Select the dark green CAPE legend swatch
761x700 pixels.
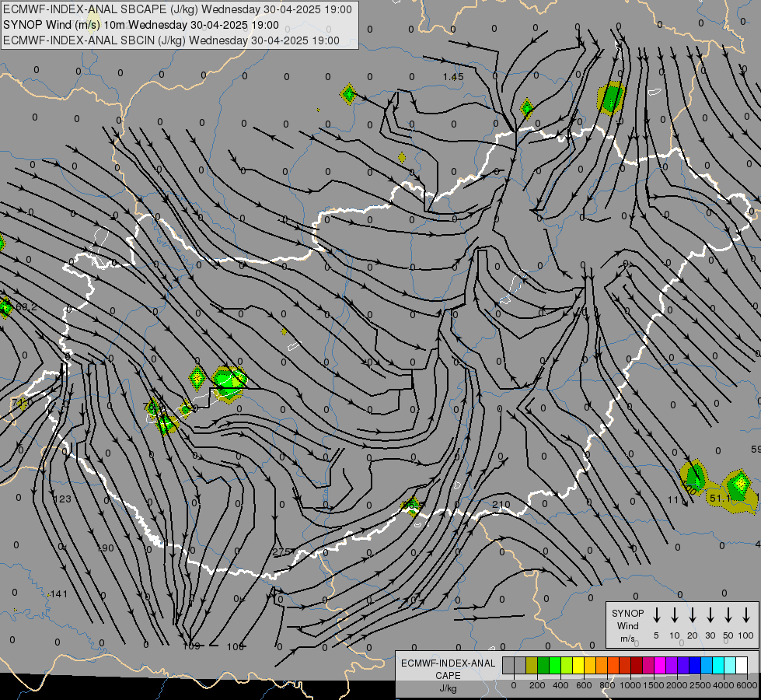coord(543,665)
